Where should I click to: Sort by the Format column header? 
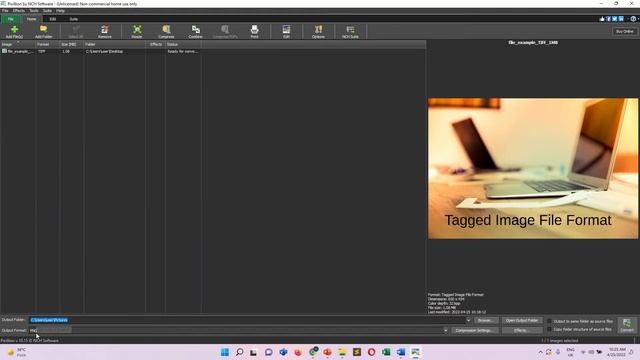[48, 44]
